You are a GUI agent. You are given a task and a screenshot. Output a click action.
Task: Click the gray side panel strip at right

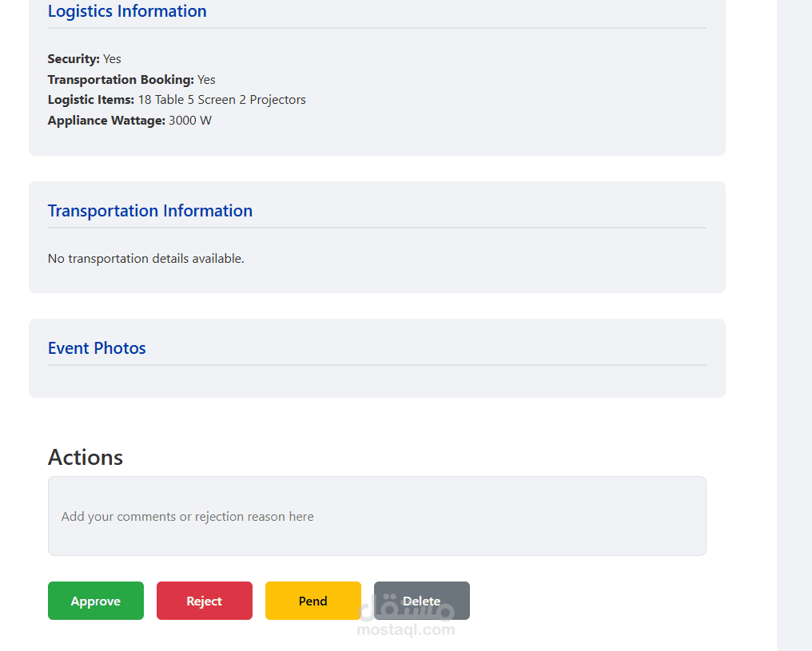pos(794,326)
